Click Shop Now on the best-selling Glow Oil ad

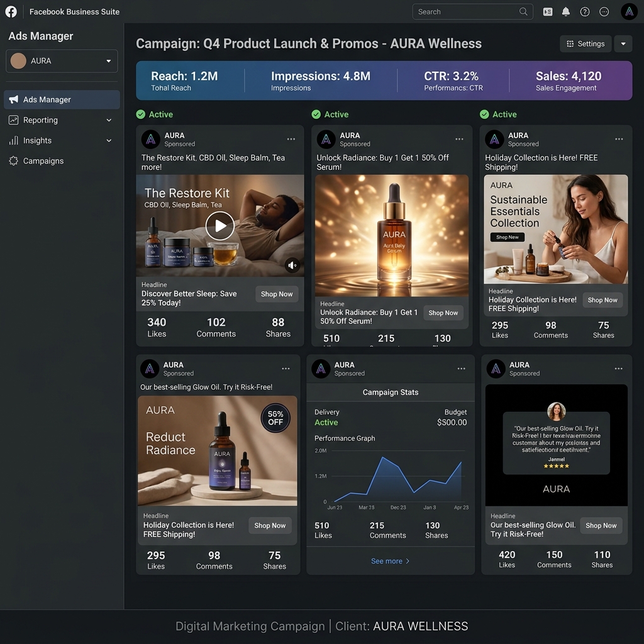pos(601,526)
